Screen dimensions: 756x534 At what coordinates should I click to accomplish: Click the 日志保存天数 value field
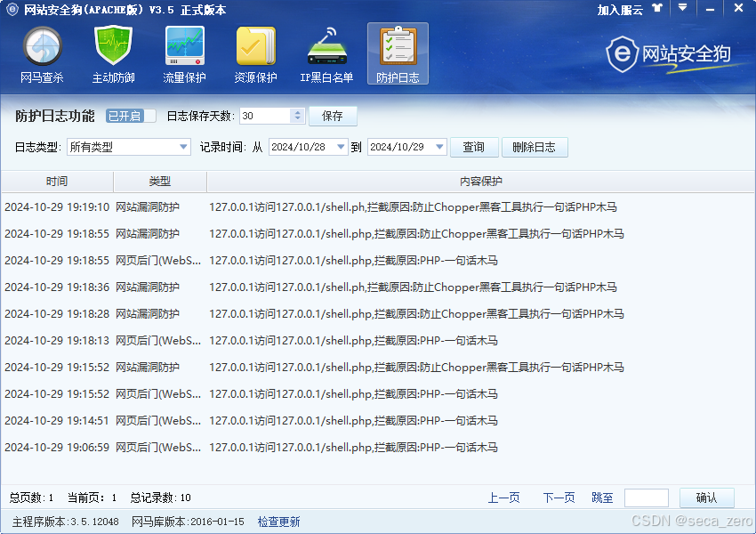pos(265,116)
